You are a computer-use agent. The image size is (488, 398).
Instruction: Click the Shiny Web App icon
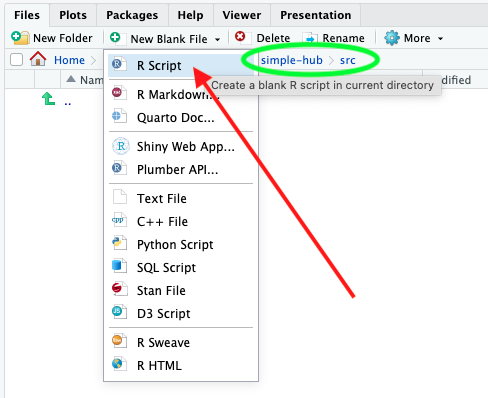(x=121, y=146)
